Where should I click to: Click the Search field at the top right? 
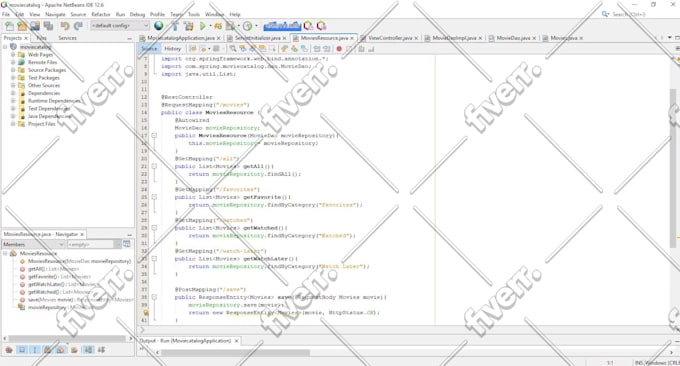point(630,14)
